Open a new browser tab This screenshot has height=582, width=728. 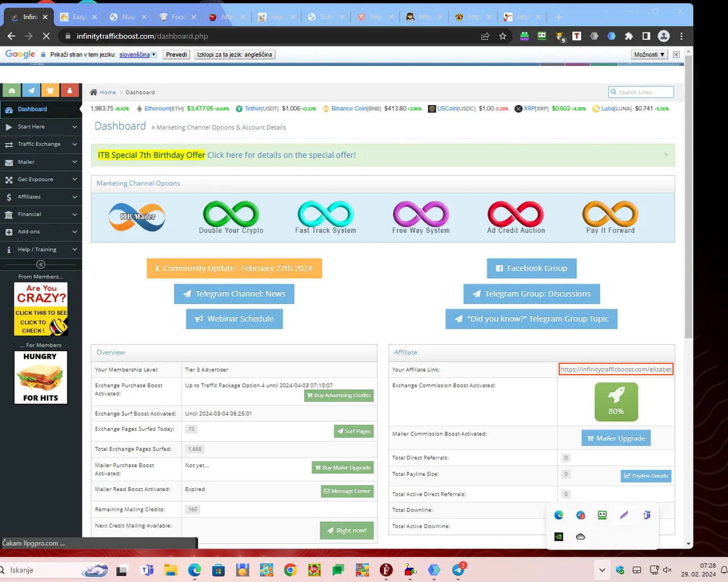[559, 17]
